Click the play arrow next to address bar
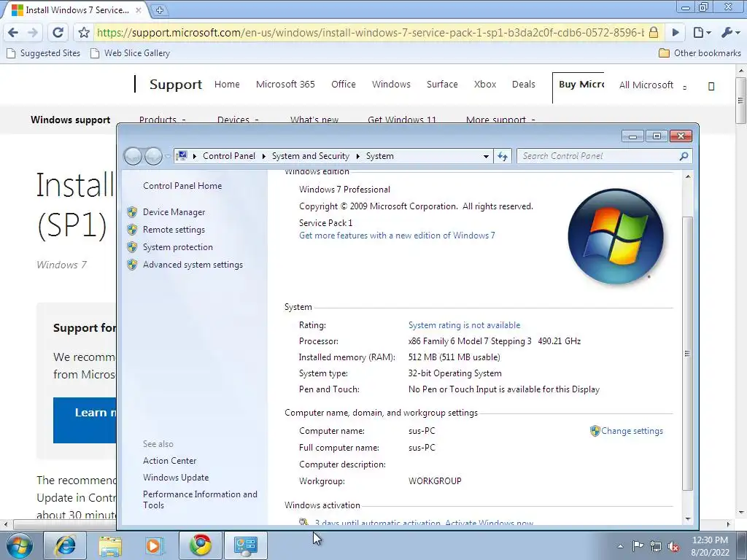747x560 pixels. click(675, 32)
